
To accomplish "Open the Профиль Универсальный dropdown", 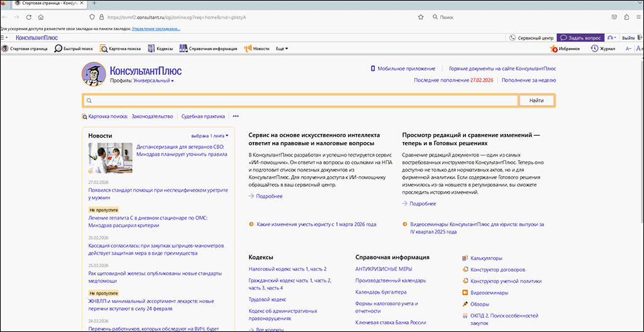I will point(153,80).
